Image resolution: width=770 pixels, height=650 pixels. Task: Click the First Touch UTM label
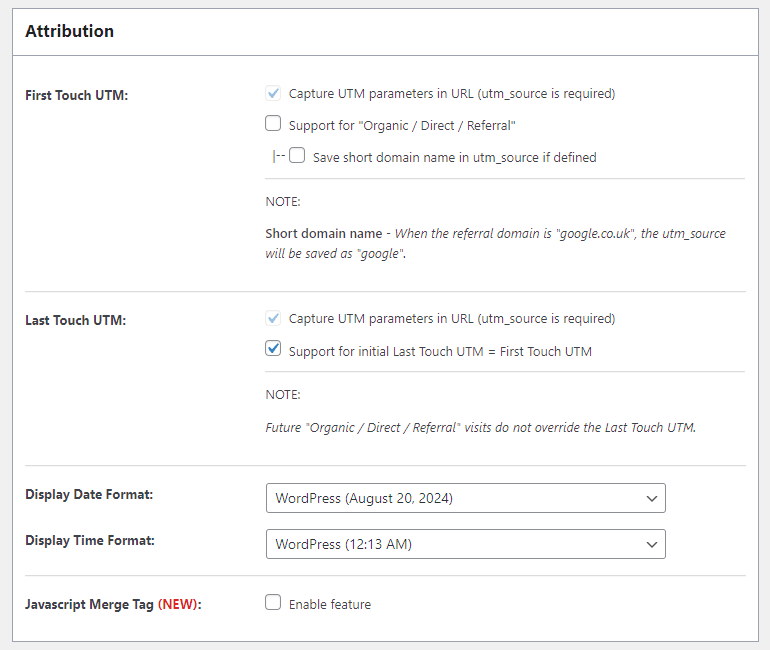coord(77,95)
